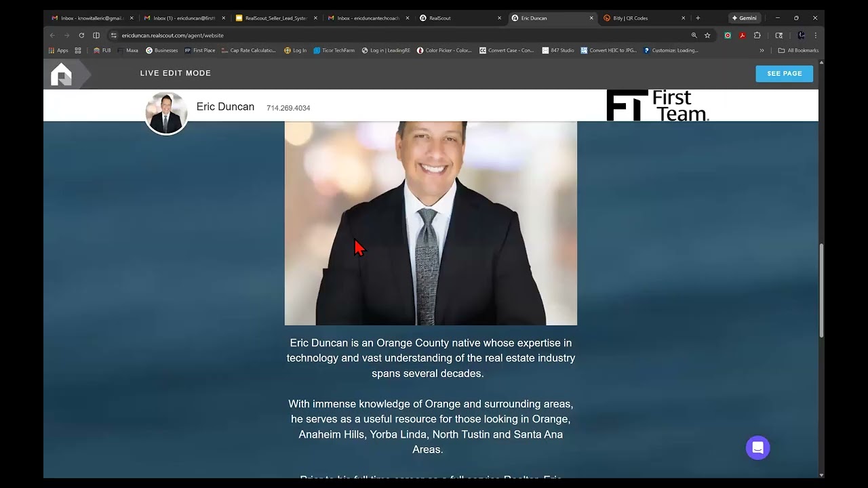Open the Businesses bookmark
868x488 pixels.
(x=161, y=50)
